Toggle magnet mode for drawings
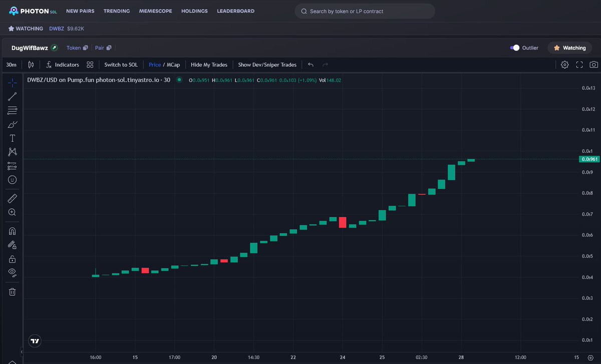 point(13,231)
